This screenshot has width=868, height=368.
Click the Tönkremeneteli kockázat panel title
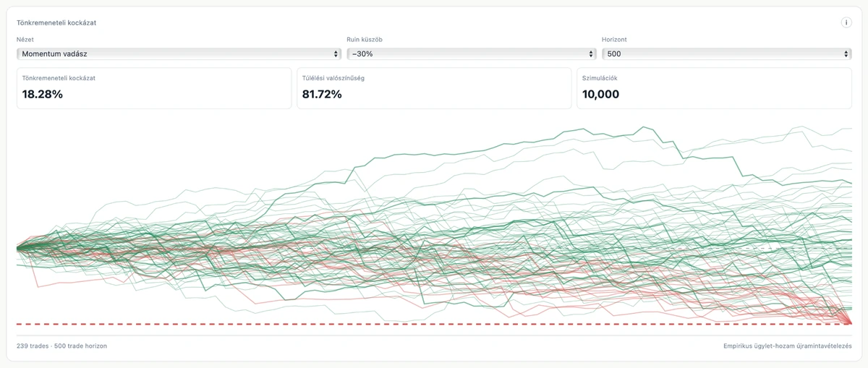click(56, 23)
